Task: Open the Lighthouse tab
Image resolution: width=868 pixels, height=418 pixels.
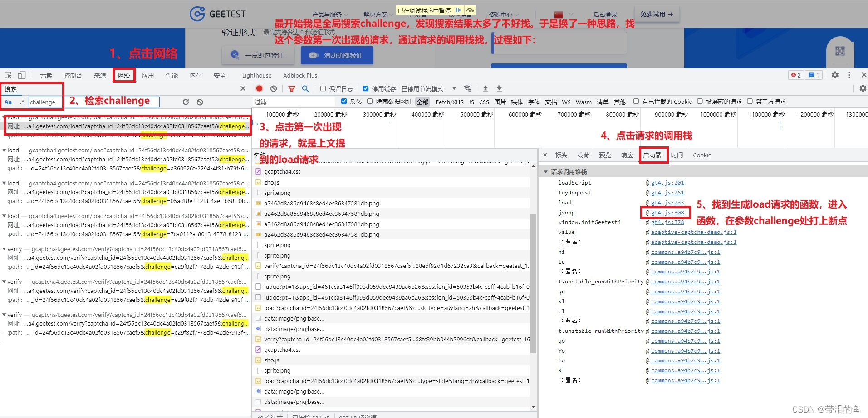Action: 257,75
